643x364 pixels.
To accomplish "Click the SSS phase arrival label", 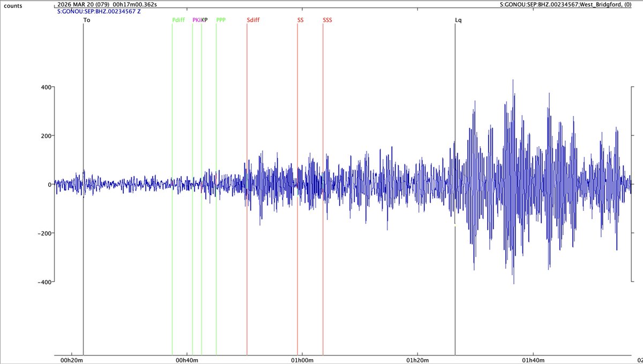I will pos(326,20).
